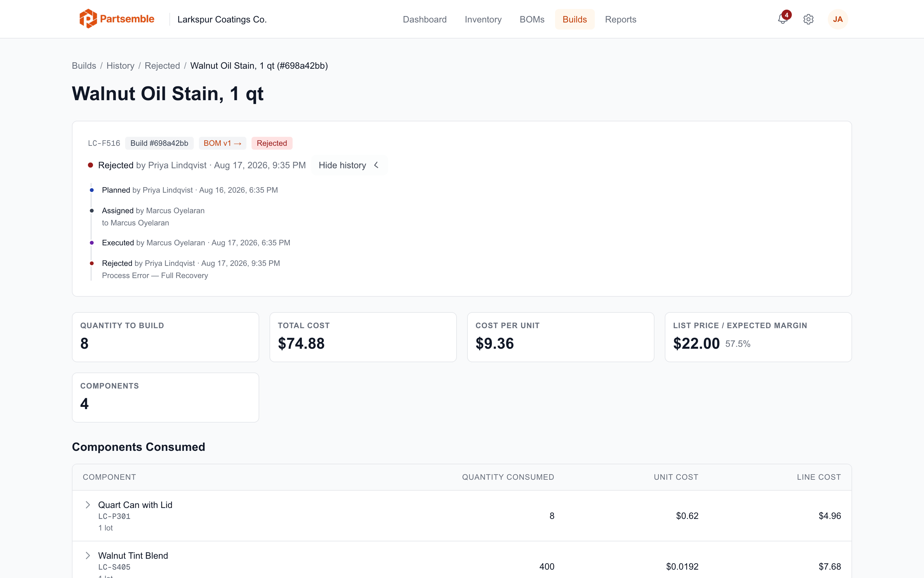
Task: Click the $4.96 line cost
Action: pos(830,516)
